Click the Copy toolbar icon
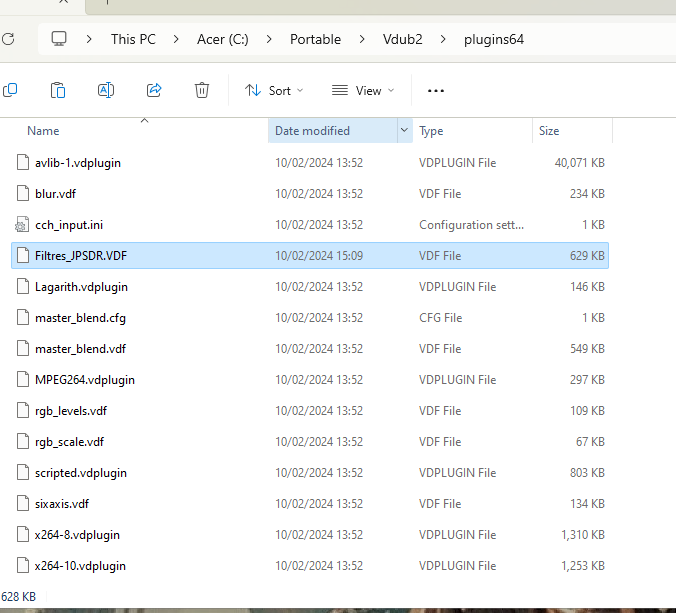676x613 pixels. pyautogui.click(x=10, y=91)
